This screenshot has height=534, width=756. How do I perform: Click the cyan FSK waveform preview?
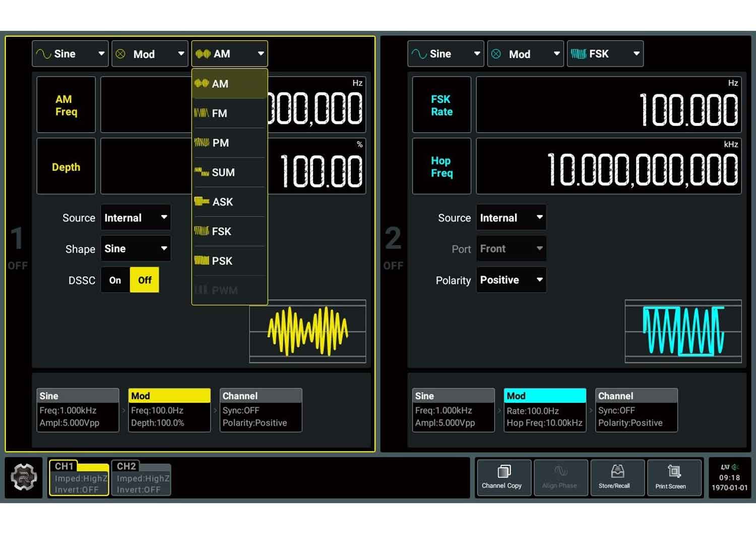[x=683, y=331]
